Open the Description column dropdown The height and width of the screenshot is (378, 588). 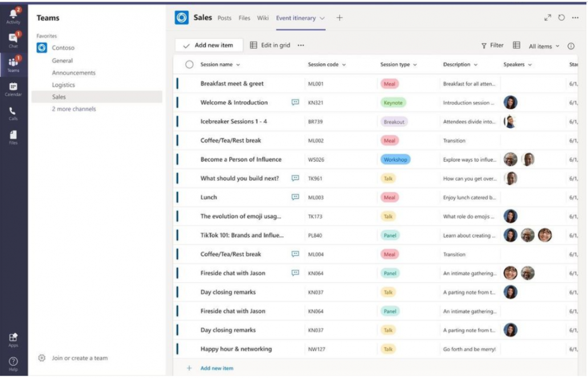pyautogui.click(x=476, y=65)
